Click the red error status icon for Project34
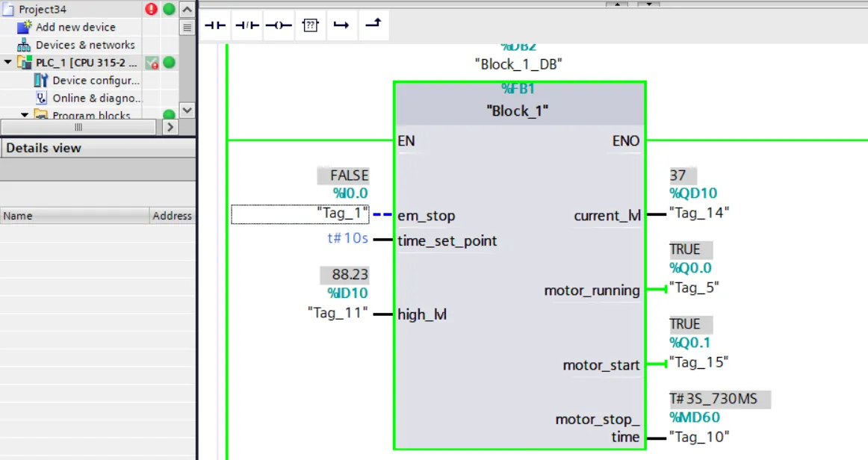 pos(151,9)
